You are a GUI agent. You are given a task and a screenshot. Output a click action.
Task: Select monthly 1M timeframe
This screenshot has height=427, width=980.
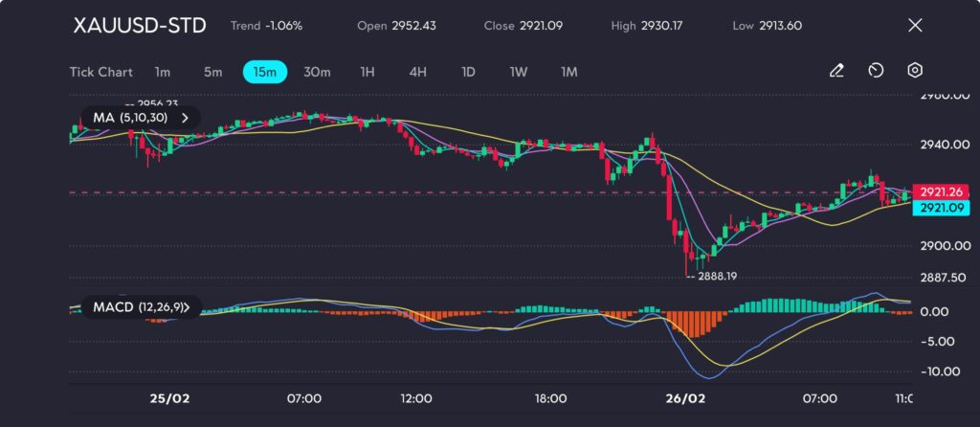coord(569,72)
